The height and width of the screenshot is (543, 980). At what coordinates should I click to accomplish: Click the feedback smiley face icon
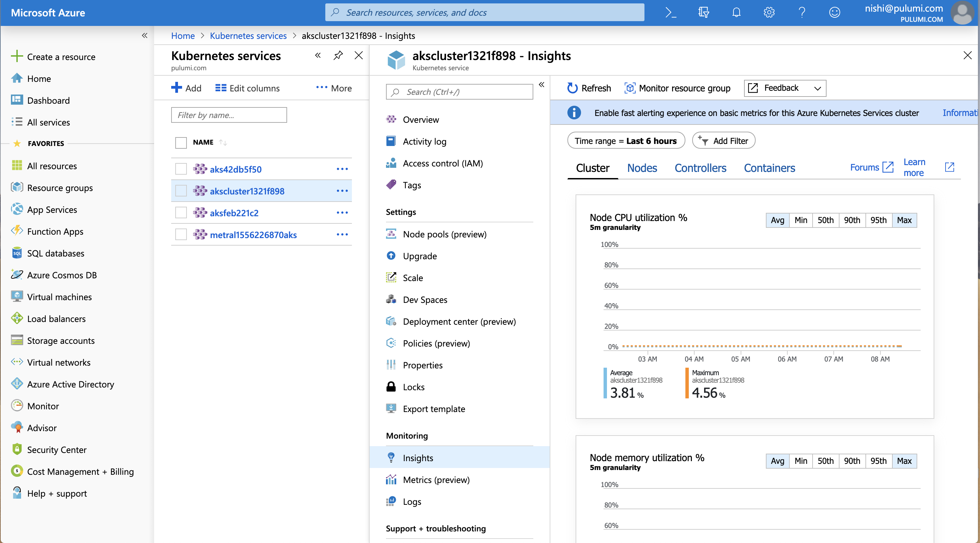[x=834, y=13]
